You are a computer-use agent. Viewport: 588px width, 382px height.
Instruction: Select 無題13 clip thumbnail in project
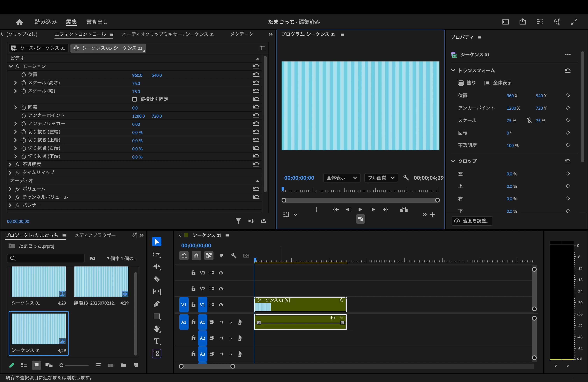click(101, 281)
